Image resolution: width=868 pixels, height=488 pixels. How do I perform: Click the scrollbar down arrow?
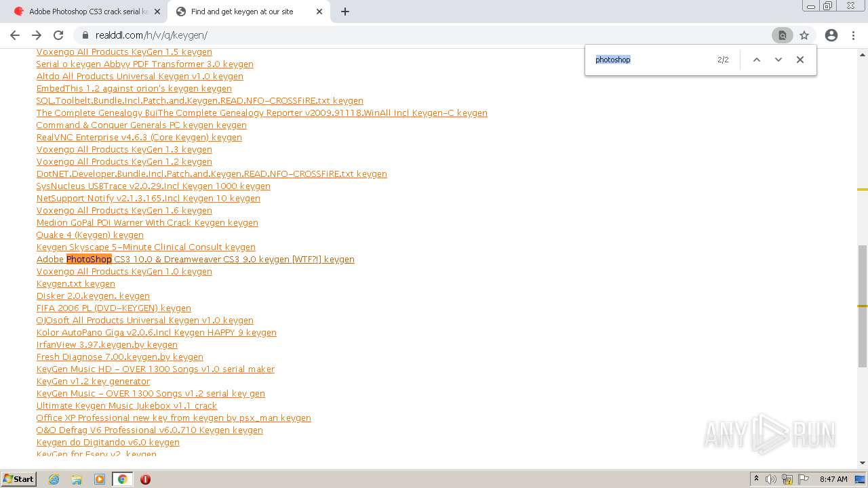coord(863,463)
